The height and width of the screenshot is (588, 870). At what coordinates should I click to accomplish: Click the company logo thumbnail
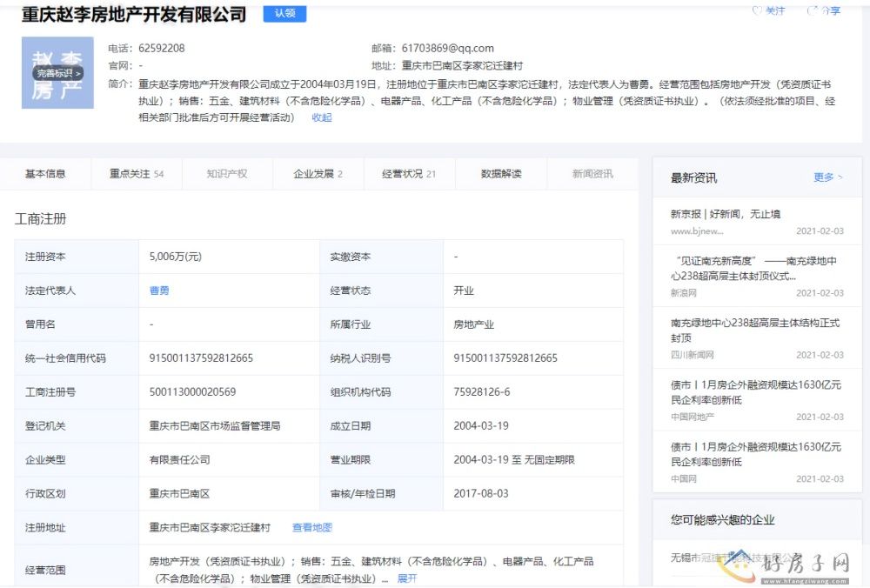point(57,74)
